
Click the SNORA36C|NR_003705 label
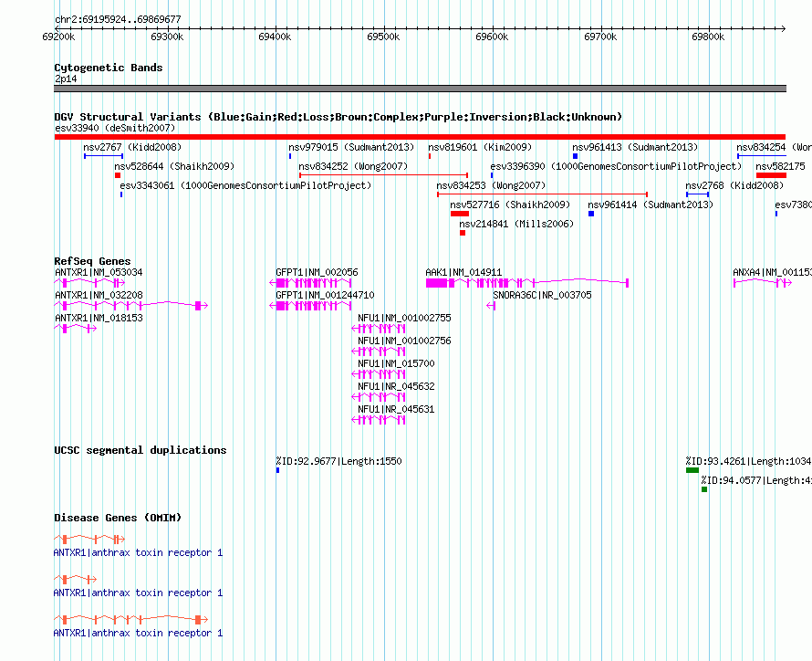542,295
